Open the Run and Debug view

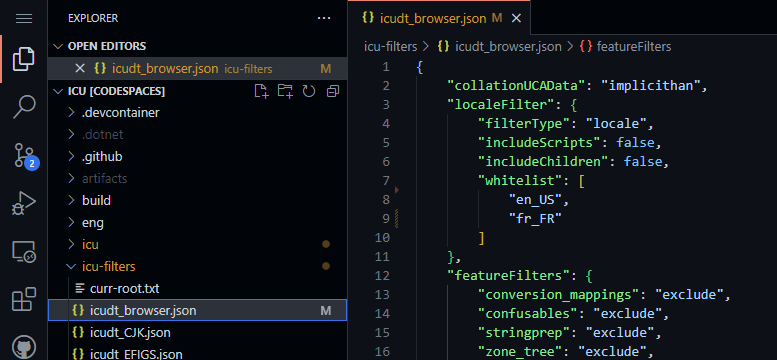24,203
